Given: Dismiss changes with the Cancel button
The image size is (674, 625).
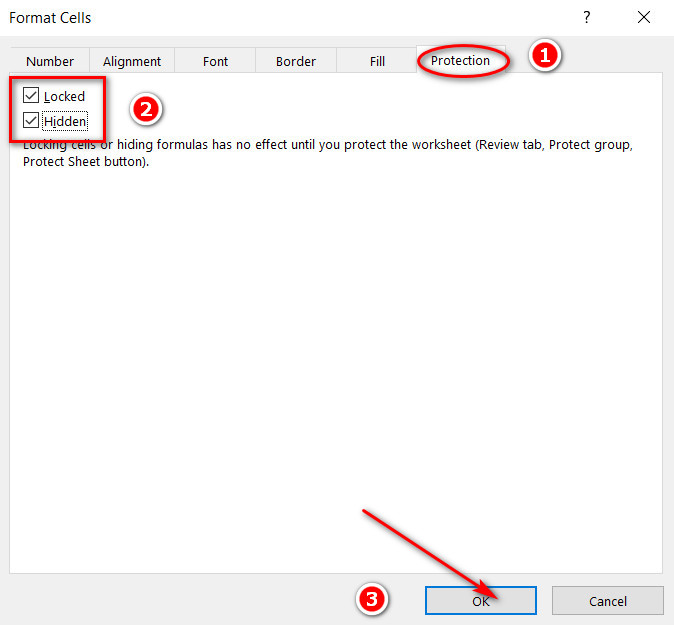Looking at the screenshot, I should coord(607,600).
